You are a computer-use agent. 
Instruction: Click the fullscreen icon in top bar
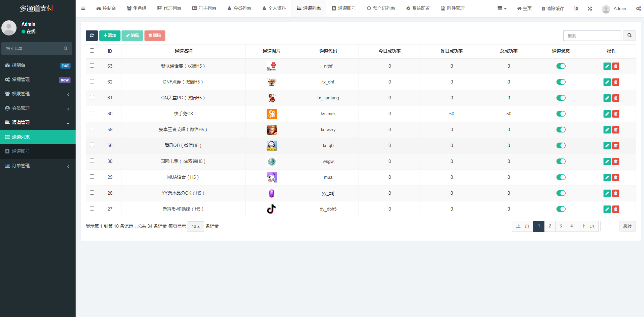[590, 8]
